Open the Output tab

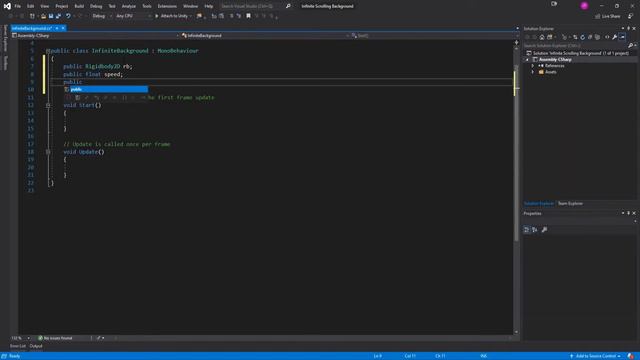36,346
